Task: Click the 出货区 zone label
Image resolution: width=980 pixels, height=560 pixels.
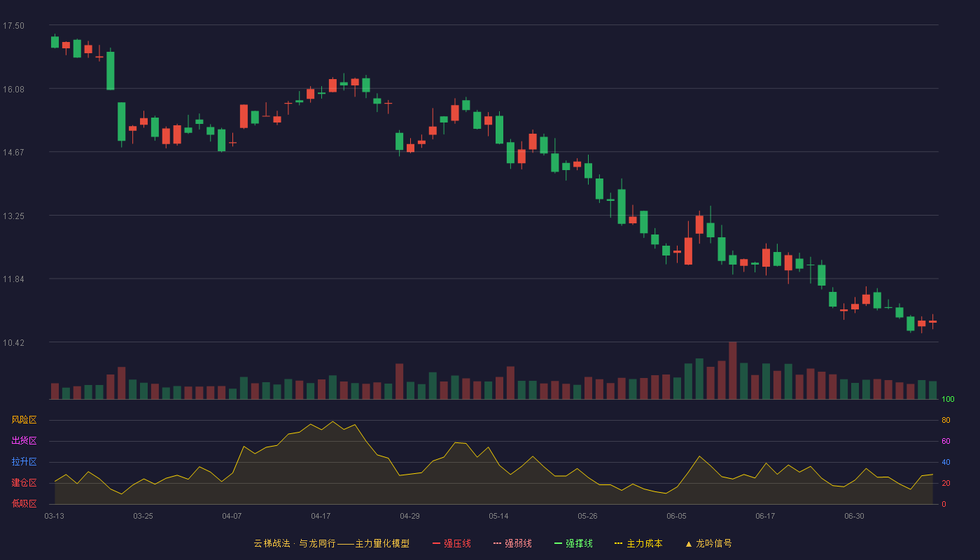Action: tap(24, 441)
